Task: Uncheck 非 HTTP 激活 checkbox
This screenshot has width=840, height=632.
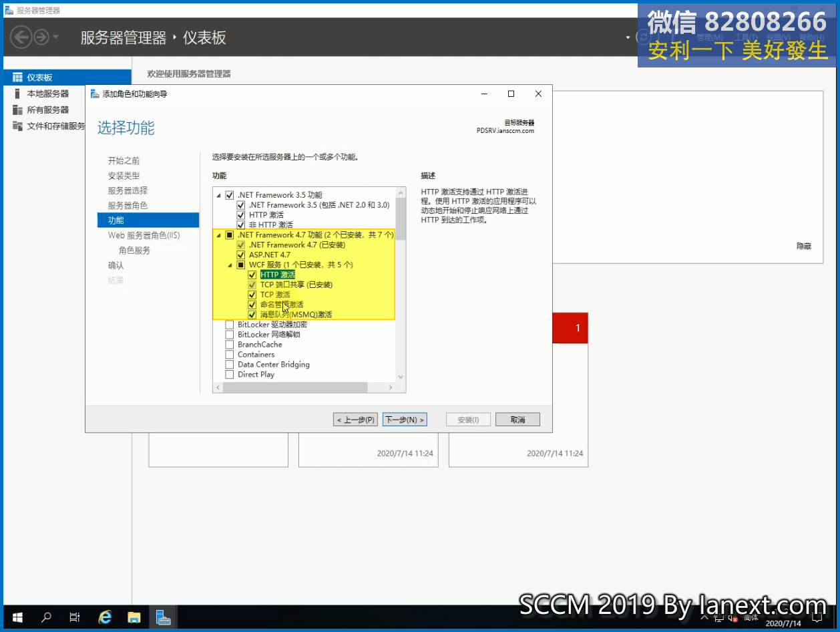Action: coord(241,225)
